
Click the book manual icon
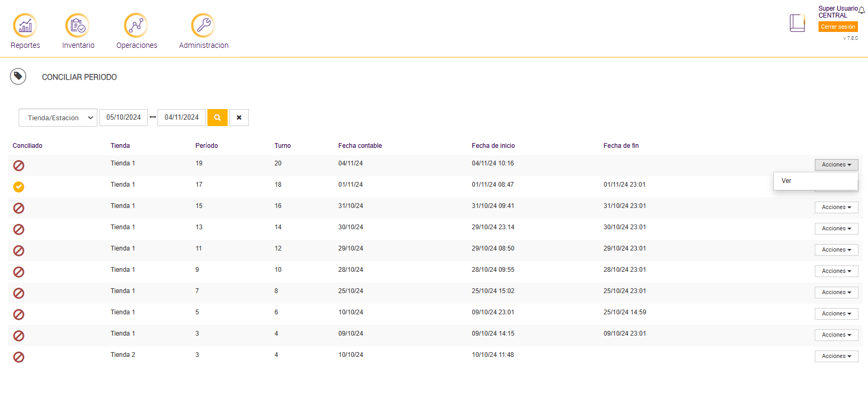point(797,23)
